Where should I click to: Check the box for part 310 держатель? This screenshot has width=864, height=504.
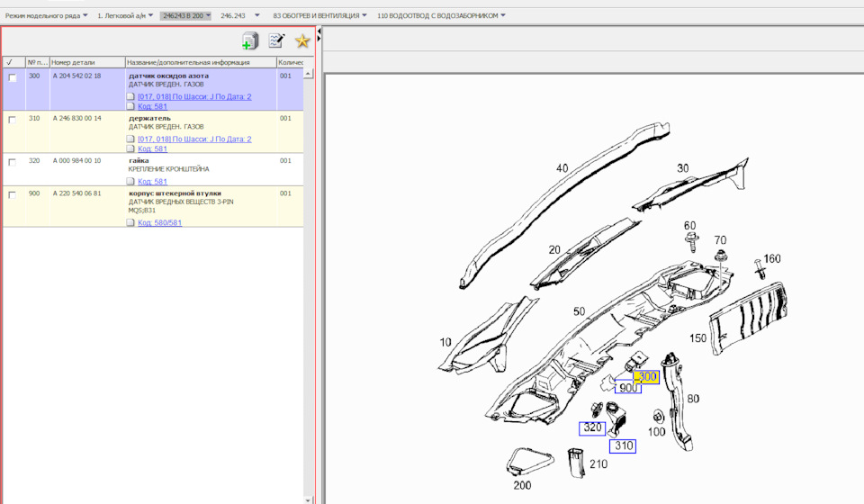pos(12,120)
